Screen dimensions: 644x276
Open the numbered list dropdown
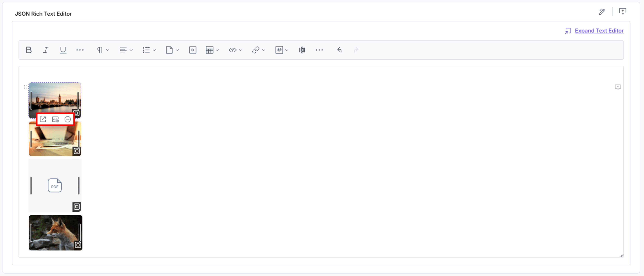click(x=149, y=50)
